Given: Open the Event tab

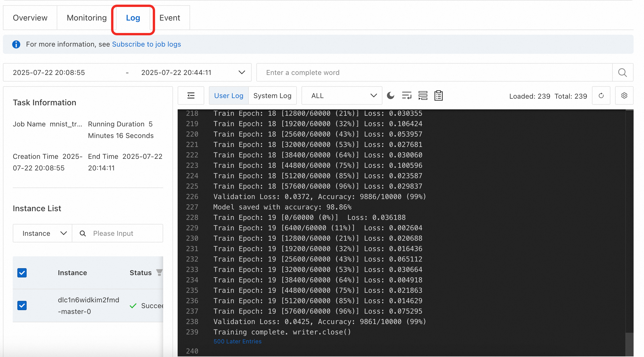Looking at the screenshot, I should pos(170,18).
